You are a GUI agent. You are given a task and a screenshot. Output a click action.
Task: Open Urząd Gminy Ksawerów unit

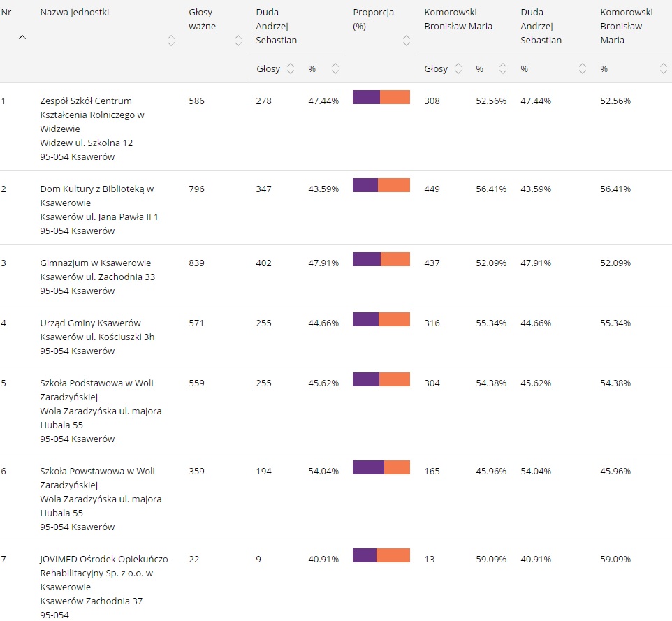coord(90,323)
